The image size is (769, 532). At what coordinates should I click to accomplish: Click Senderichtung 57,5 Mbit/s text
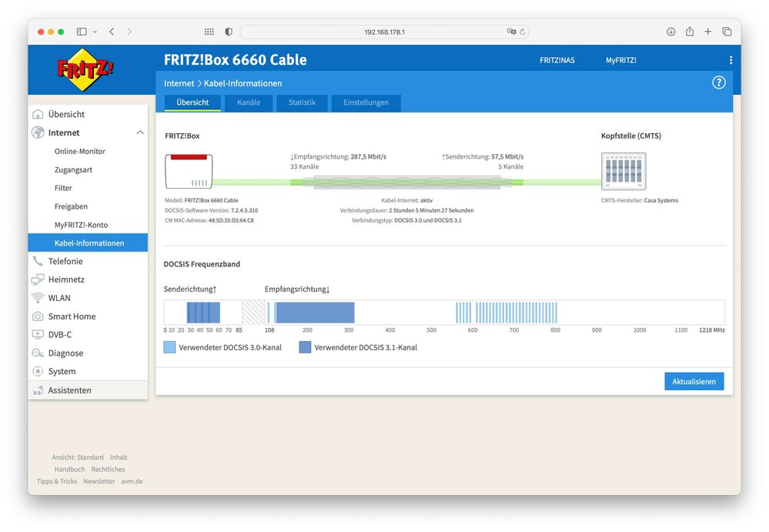tap(483, 157)
